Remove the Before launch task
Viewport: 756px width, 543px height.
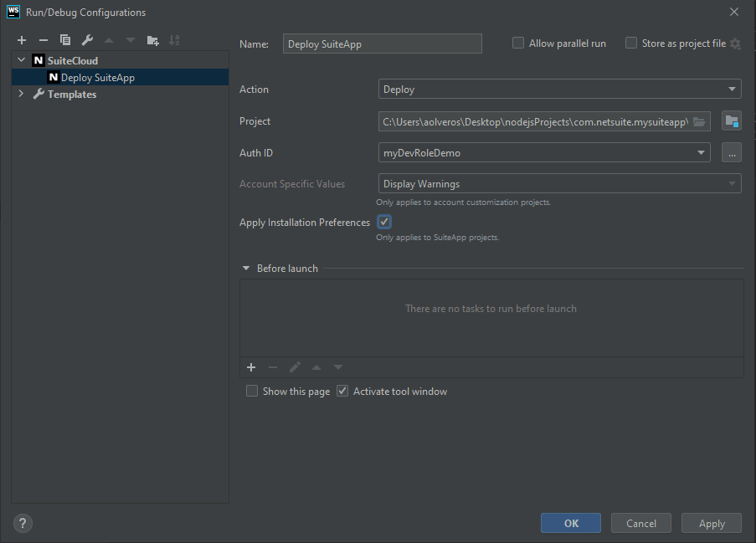click(273, 367)
